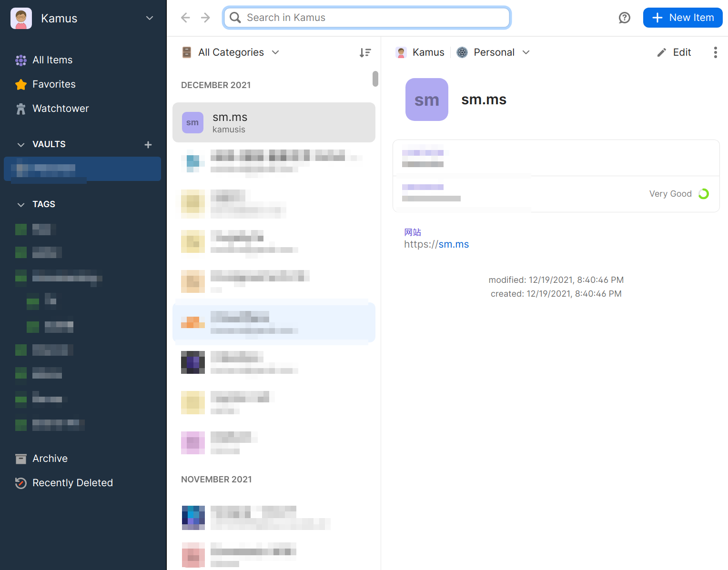Image resolution: width=728 pixels, height=570 pixels.
Task: Open the sort order options
Action: (x=365, y=52)
